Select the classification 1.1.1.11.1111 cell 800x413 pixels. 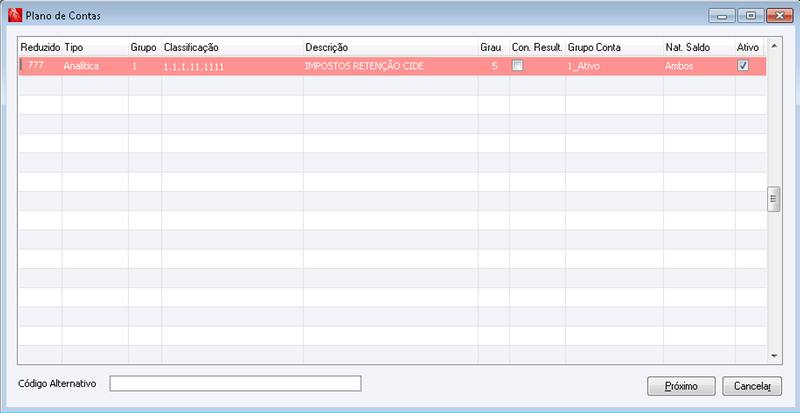(x=232, y=66)
